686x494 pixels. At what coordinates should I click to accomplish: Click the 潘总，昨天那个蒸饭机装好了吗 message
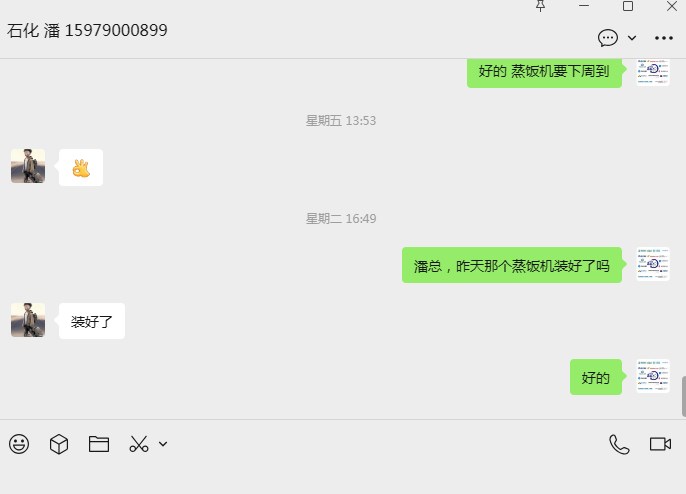tap(512, 265)
